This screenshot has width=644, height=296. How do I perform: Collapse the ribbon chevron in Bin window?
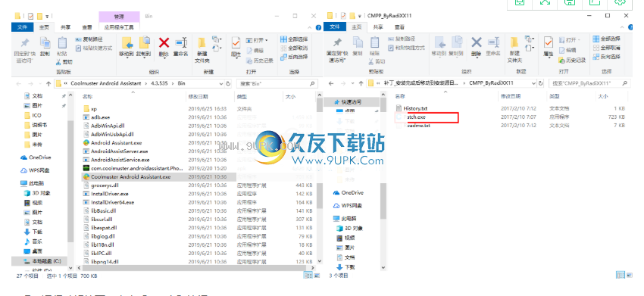pos(311,27)
